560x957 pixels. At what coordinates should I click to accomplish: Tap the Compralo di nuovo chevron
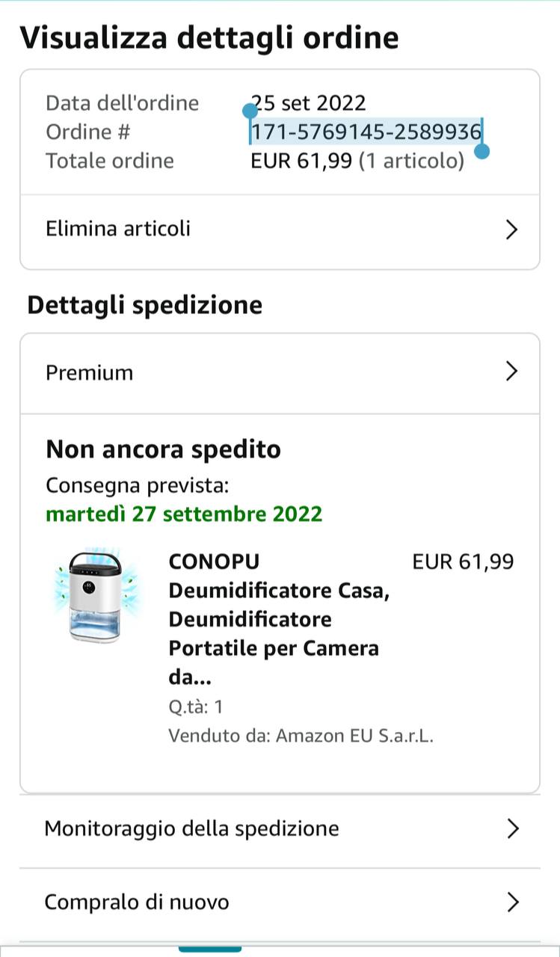[512, 902]
